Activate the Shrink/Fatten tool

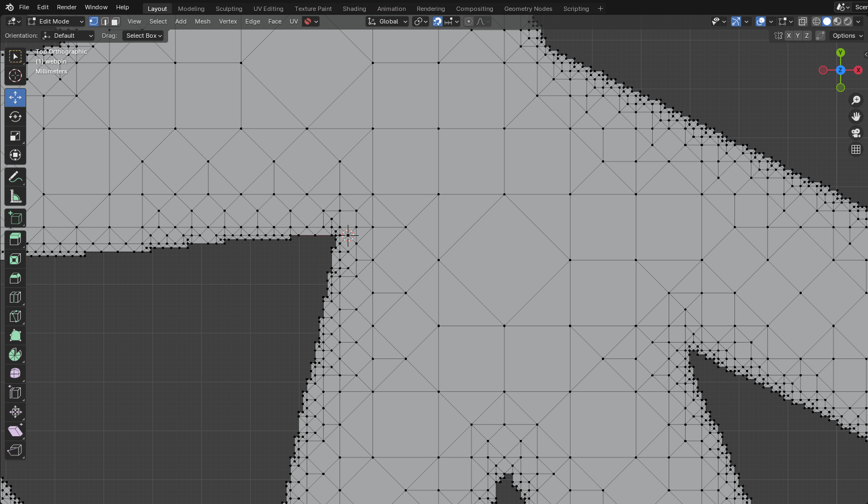coord(15,412)
